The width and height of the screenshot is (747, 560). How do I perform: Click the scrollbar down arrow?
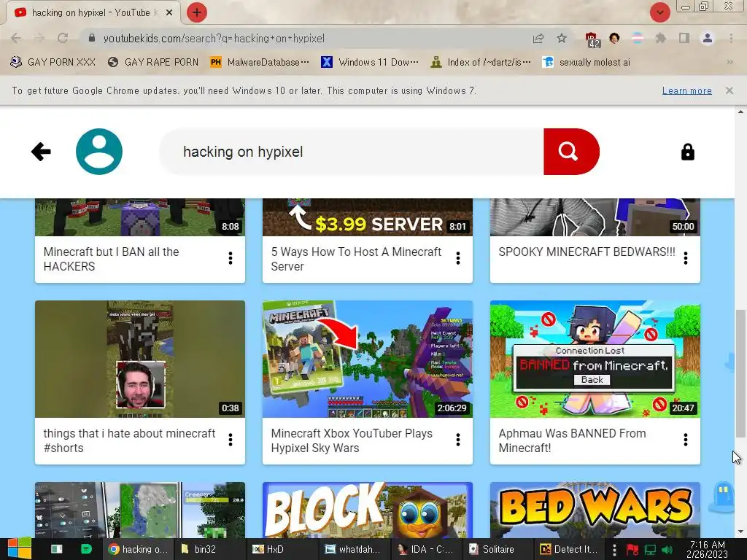(x=740, y=532)
